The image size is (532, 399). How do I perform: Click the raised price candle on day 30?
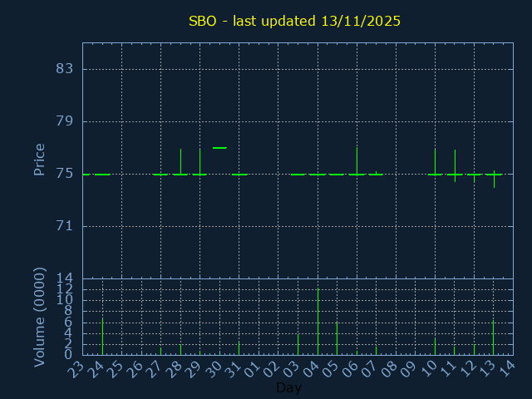tap(219, 148)
